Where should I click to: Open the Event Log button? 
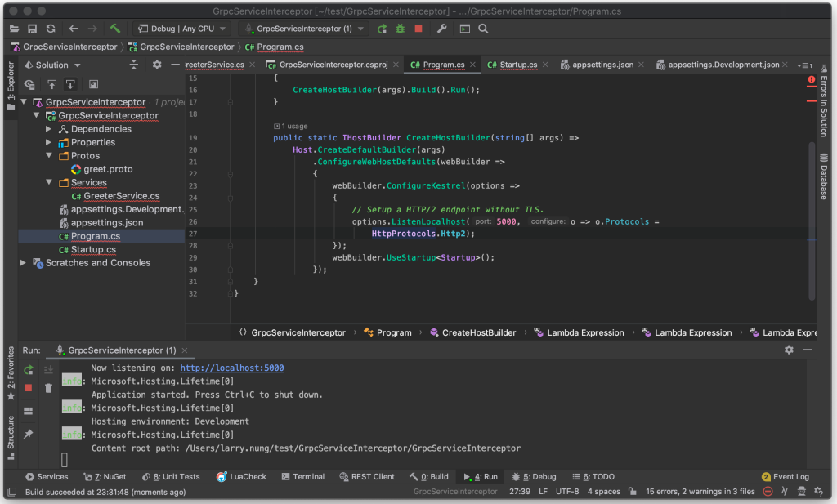point(786,476)
